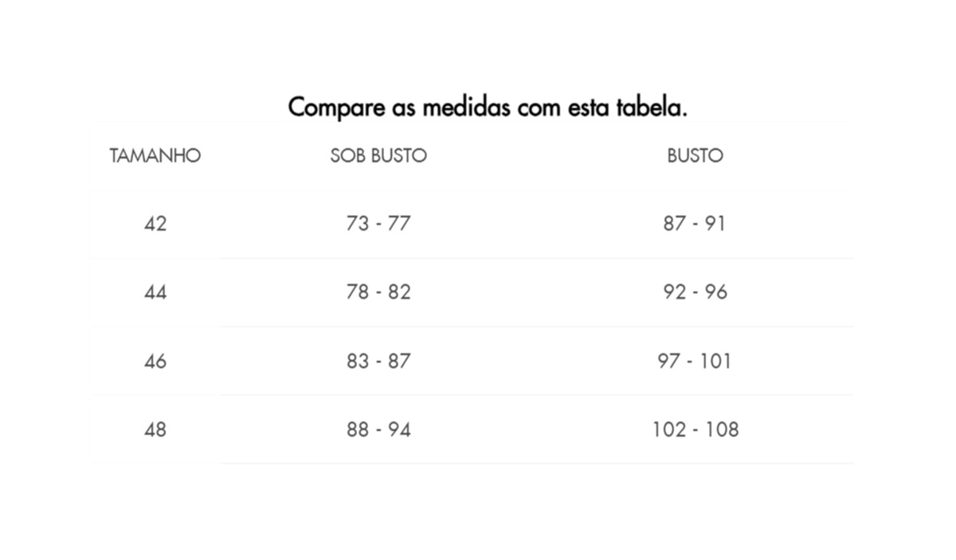Click the TAMANHO column header

155,155
